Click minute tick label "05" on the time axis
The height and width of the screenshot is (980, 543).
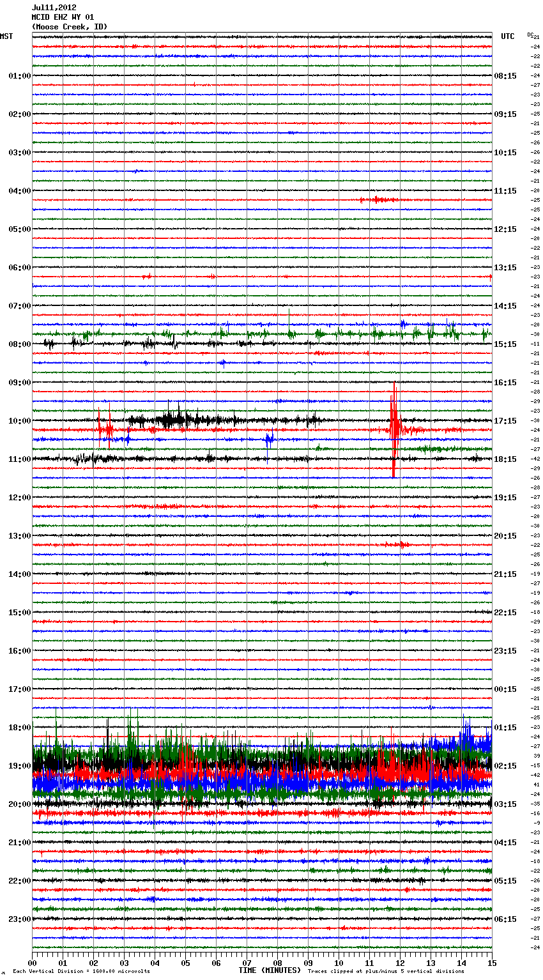tap(185, 963)
